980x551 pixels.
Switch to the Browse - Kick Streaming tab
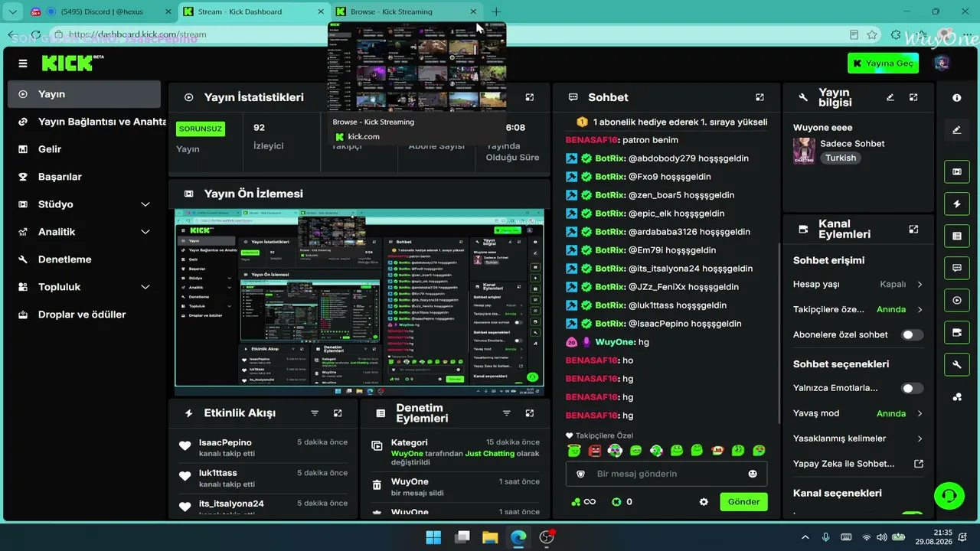tap(407, 11)
